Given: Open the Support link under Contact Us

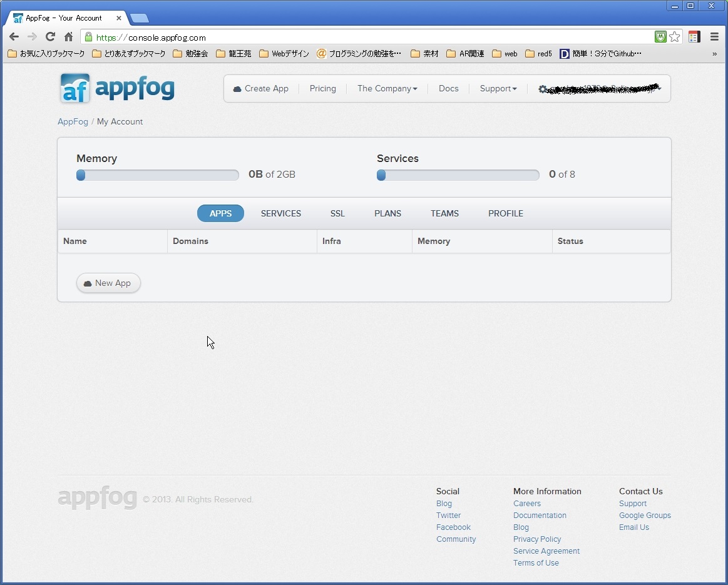Looking at the screenshot, I should (633, 504).
